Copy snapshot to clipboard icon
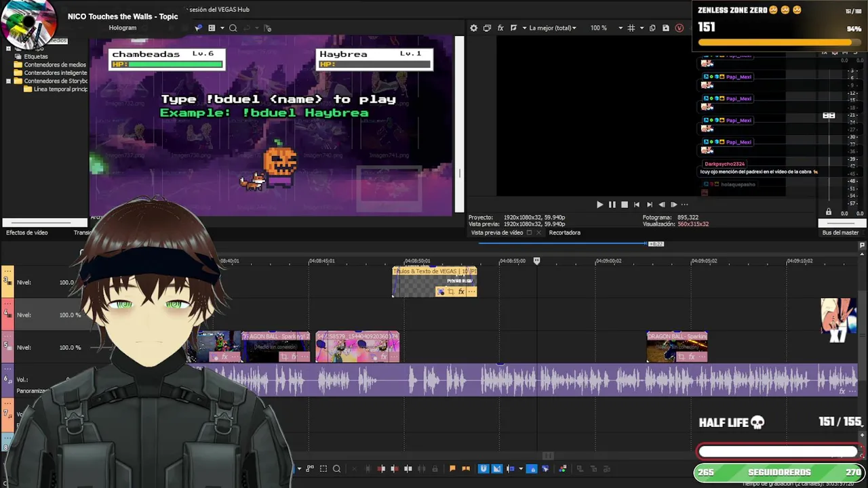 click(x=652, y=28)
